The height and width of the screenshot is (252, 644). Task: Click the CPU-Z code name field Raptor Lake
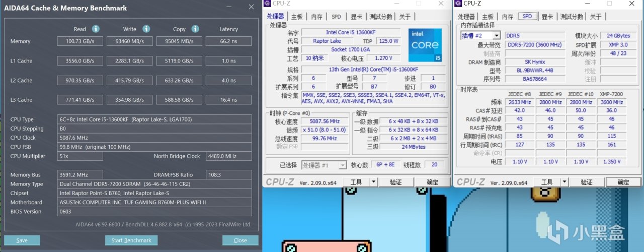click(329, 41)
